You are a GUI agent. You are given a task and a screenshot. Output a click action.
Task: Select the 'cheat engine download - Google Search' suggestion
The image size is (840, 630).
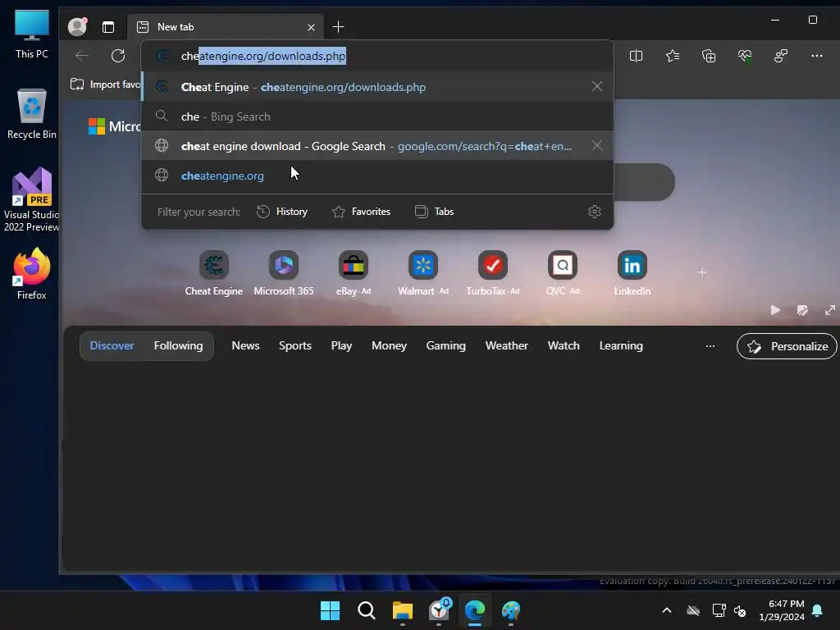[x=377, y=146]
